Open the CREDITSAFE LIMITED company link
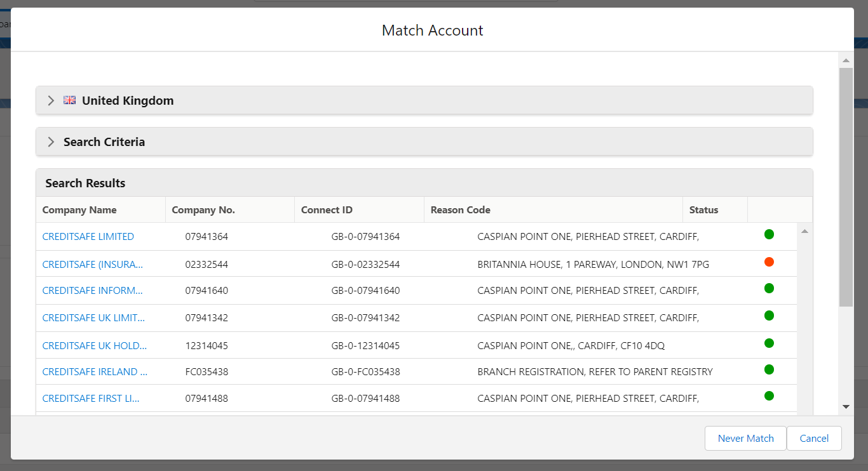Image resolution: width=868 pixels, height=471 pixels. (x=88, y=236)
